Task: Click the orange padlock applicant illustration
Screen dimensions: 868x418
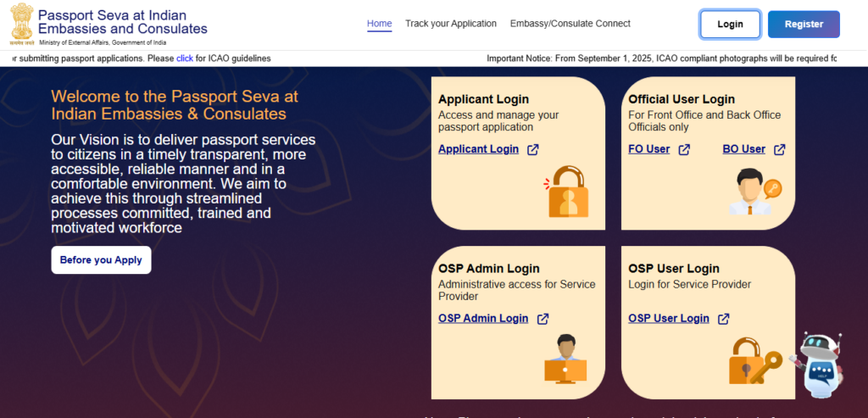Action: click(563, 194)
